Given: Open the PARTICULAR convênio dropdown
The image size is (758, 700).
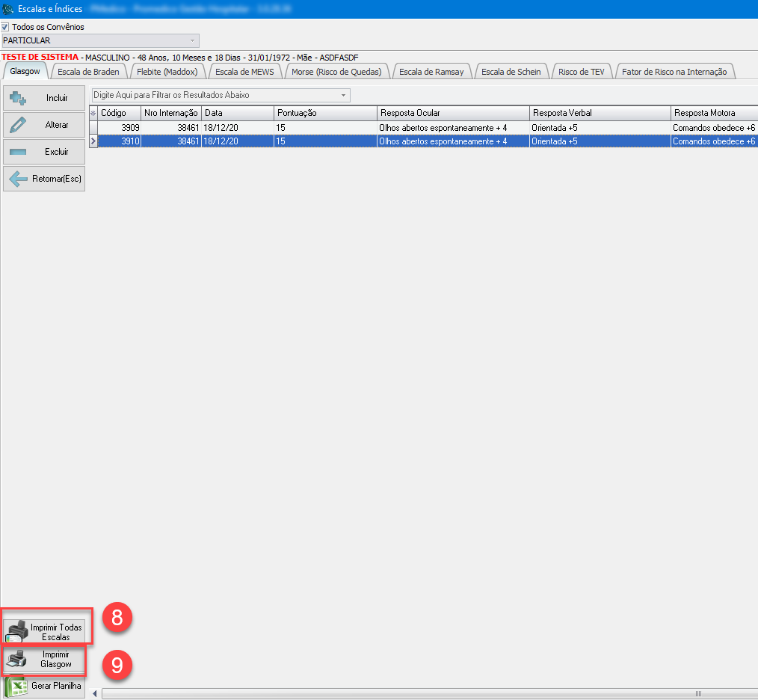Looking at the screenshot, I should pyautogui.click(x=193, y=40).
